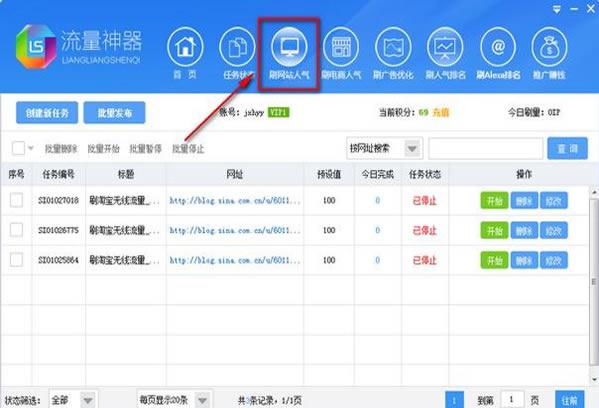Check the row for task SI01027018
599x408 pixels.
point(16,200)
